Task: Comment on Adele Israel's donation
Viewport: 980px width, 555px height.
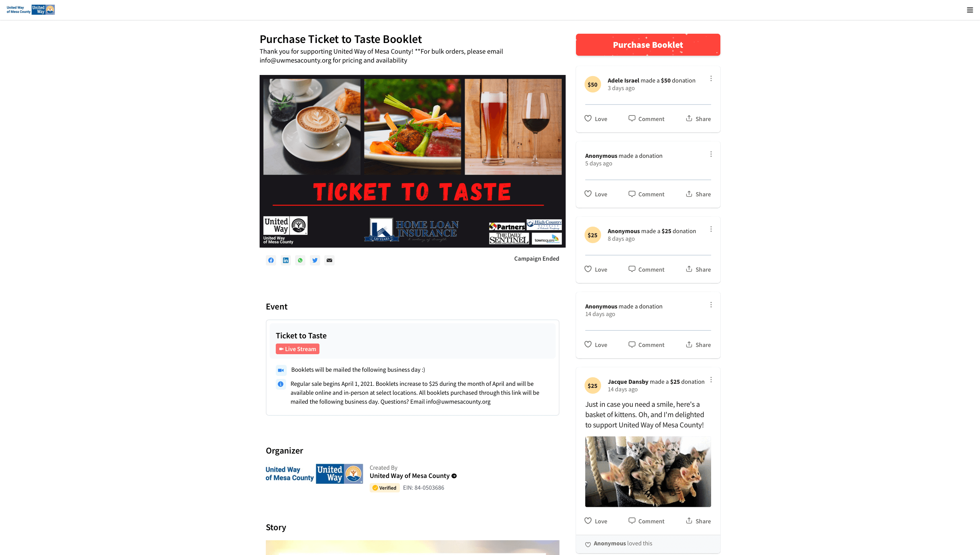Action: click(646, 119)
